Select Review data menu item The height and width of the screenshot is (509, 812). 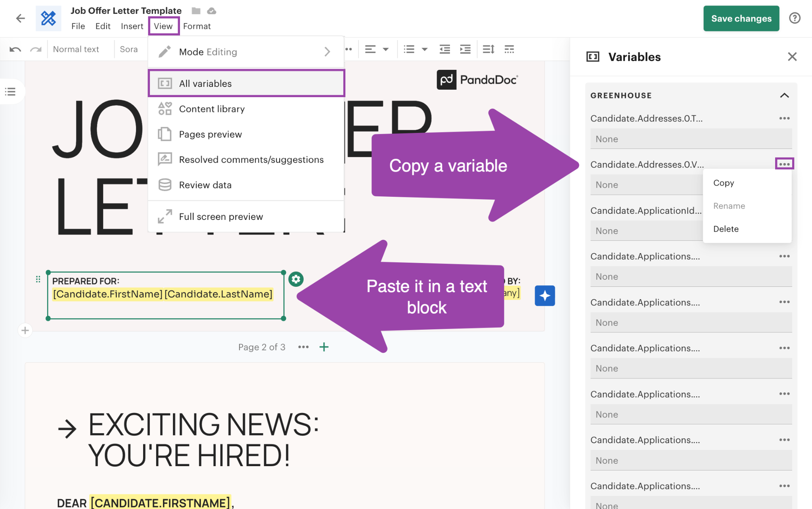tap(246, 185)
